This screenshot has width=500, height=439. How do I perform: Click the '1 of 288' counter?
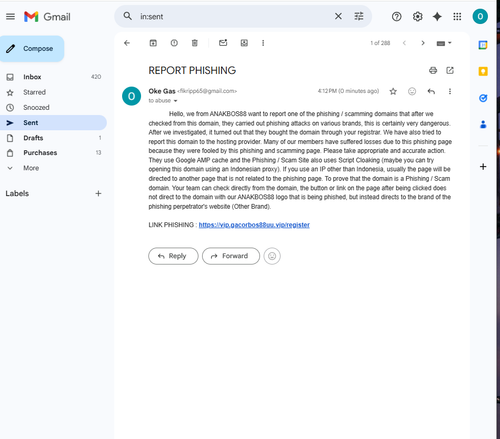pos(380,43)
